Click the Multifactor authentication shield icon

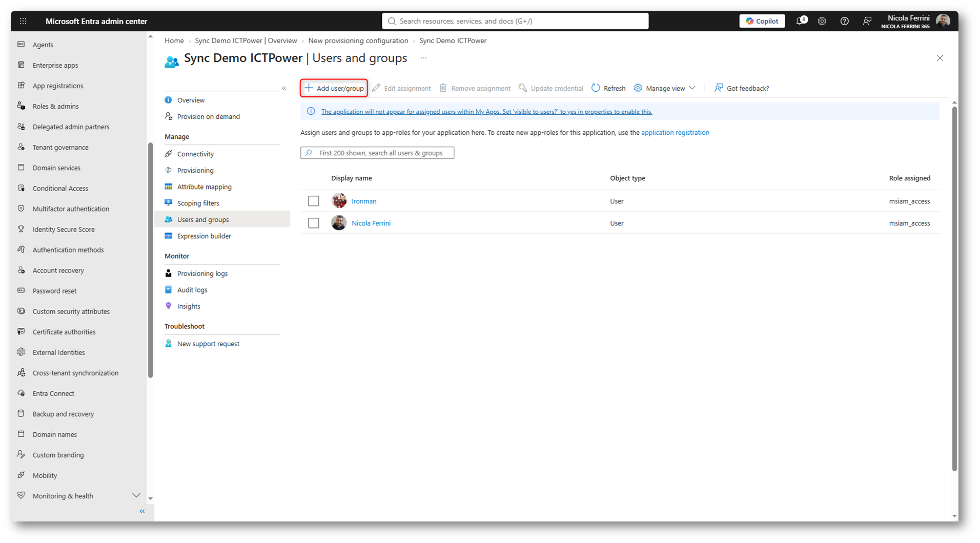click(21, 208)
